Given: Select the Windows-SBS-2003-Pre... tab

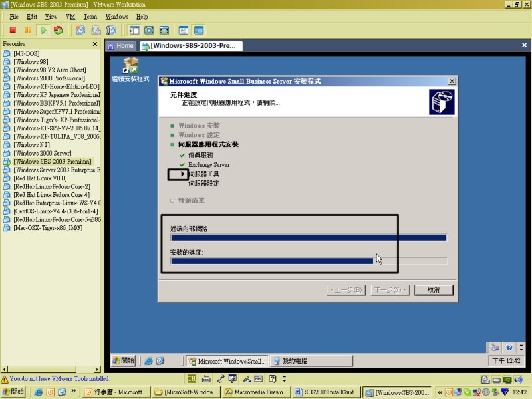Looking at the screenshot, I should pyautogui.click(x=191, y=46).
